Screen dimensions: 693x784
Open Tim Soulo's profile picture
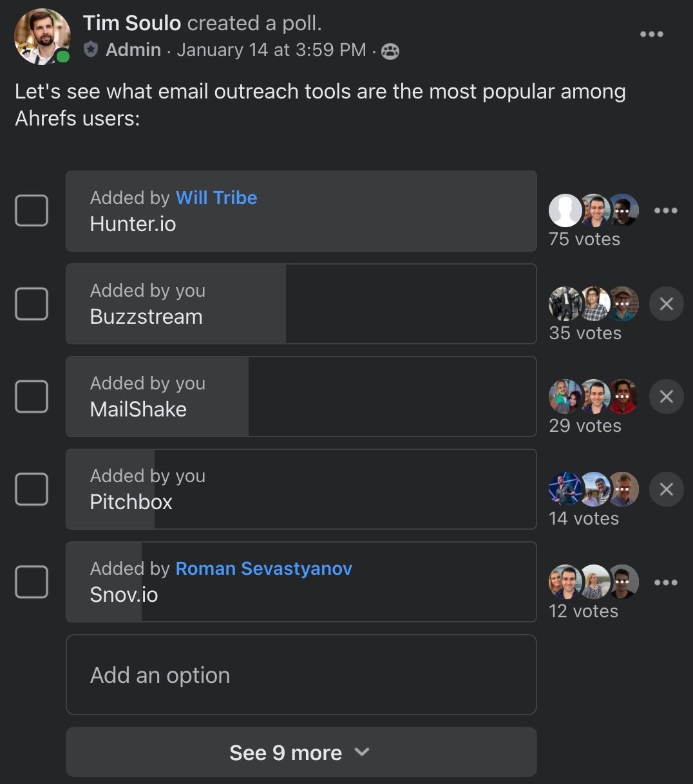(43, 36)
